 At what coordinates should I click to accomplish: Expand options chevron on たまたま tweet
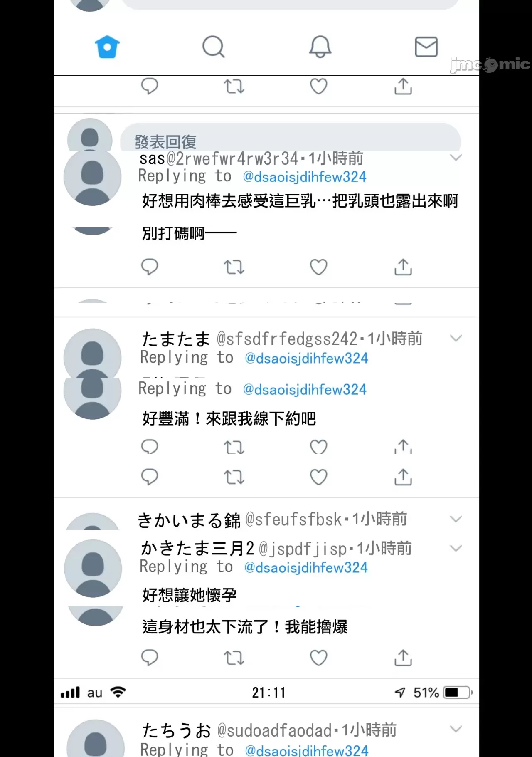(x=456, y=338)
